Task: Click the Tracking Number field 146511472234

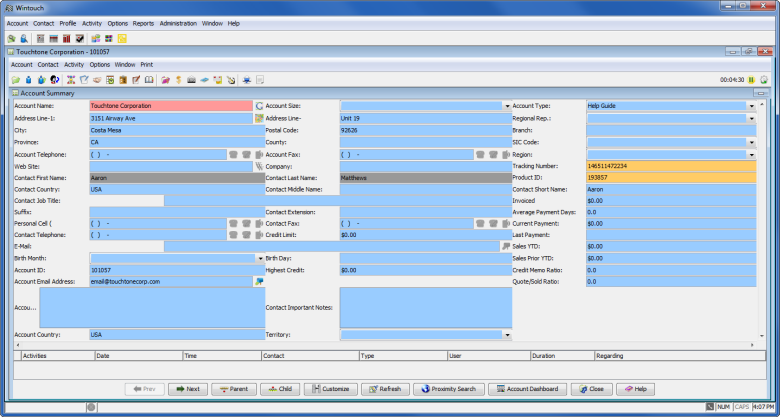Action: [x=671, y=166]
